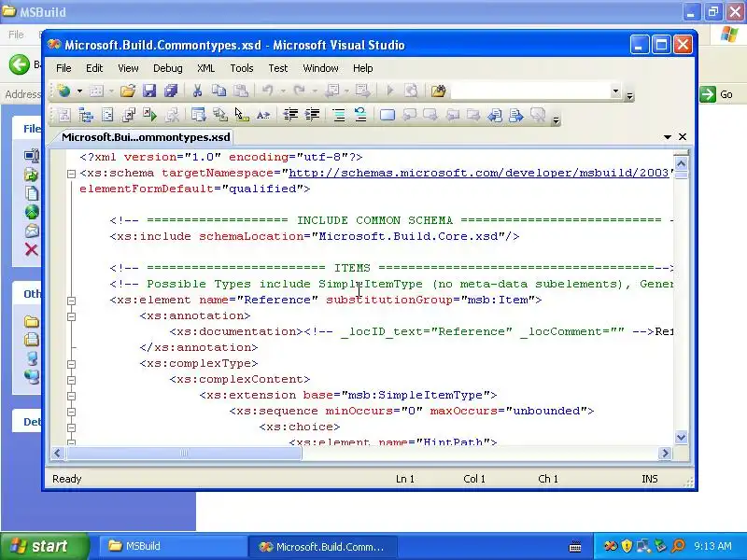Click the horizontal scrollbar thumb
747x560 pixels.
184,453
